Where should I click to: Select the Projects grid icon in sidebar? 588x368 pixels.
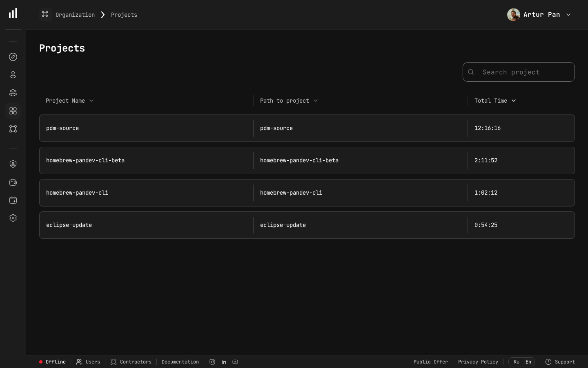coord(13,111)
